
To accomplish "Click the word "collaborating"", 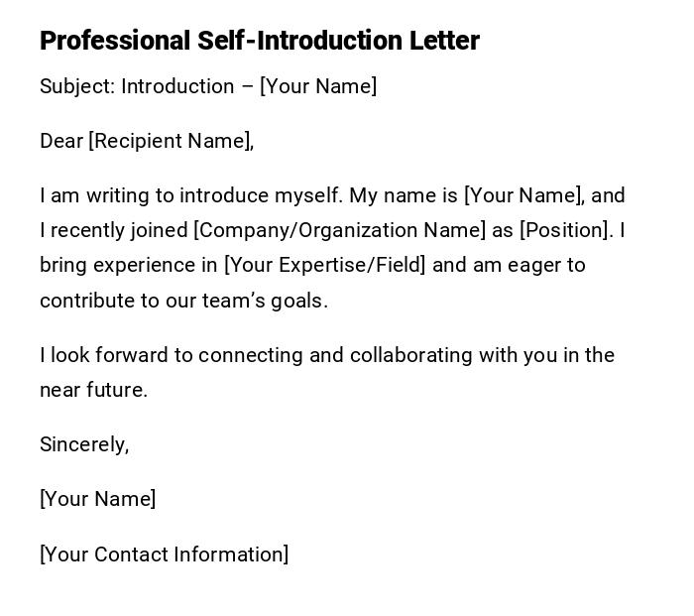I will [x=410, y=355].
